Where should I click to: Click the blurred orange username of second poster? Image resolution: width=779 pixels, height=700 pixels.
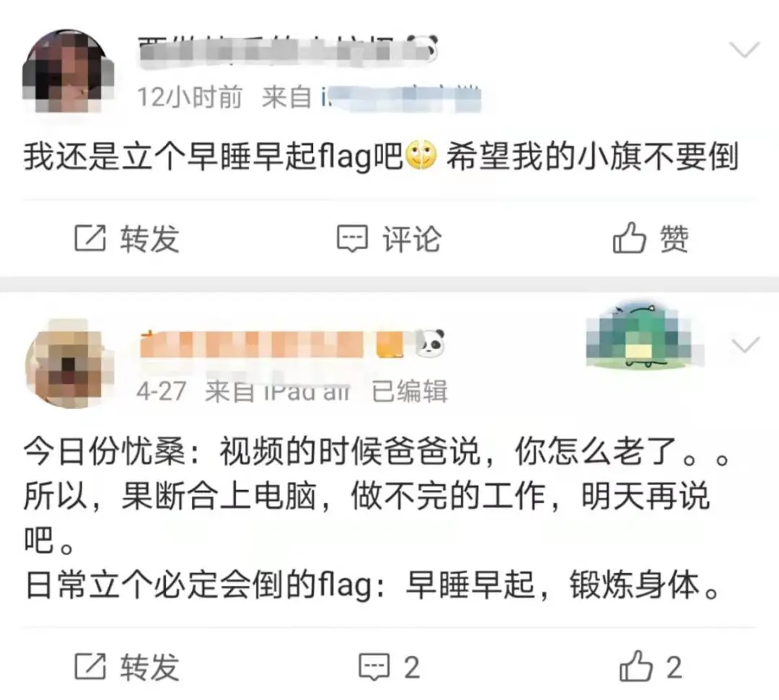click(x=272, y=344)
